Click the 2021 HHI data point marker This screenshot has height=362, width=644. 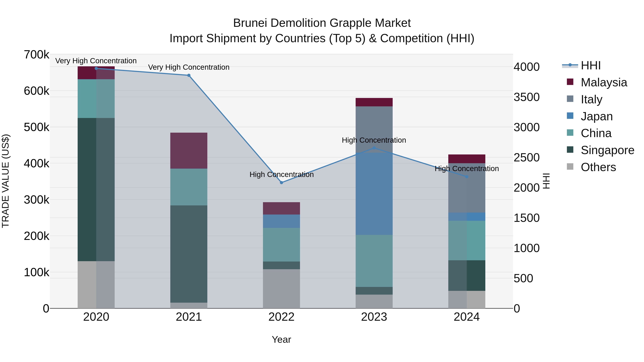(x=189, y=75)
